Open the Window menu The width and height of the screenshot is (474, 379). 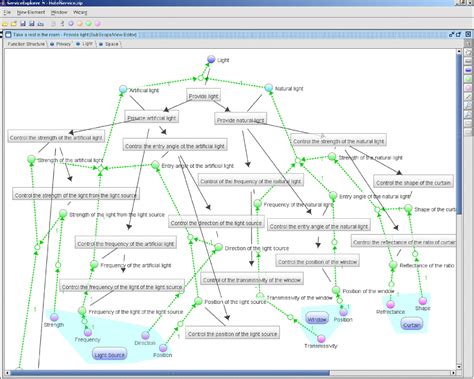tap(59, 12)
